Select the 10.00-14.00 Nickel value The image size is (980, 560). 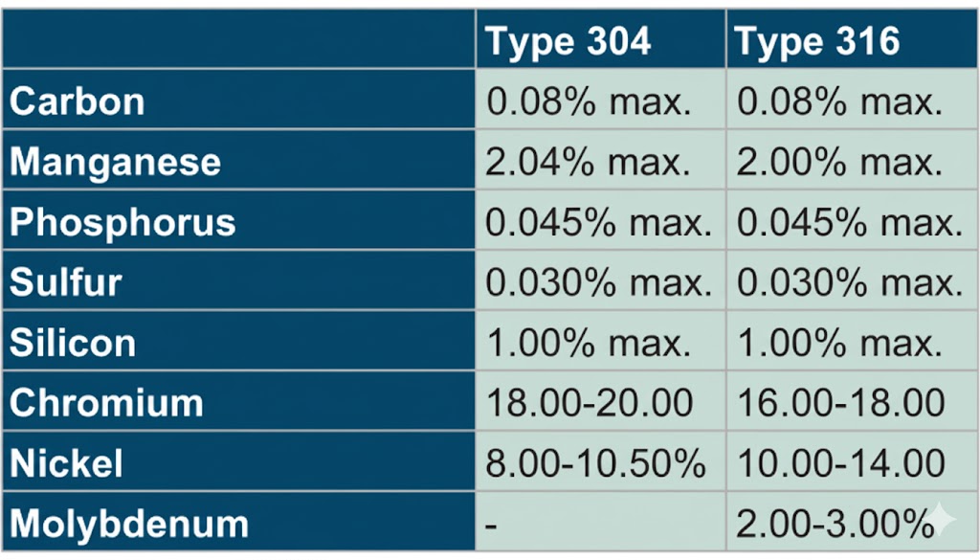pyautogui.click(x=841, y=463)
